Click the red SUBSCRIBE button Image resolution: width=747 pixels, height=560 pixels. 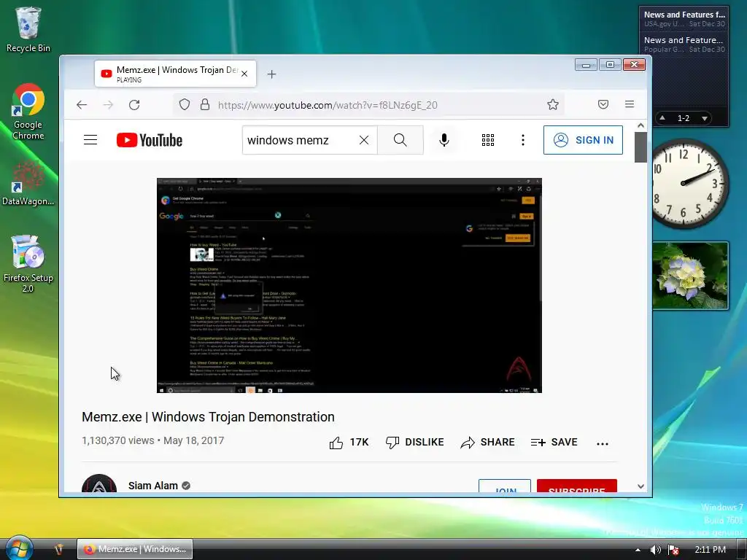[577, 486]
